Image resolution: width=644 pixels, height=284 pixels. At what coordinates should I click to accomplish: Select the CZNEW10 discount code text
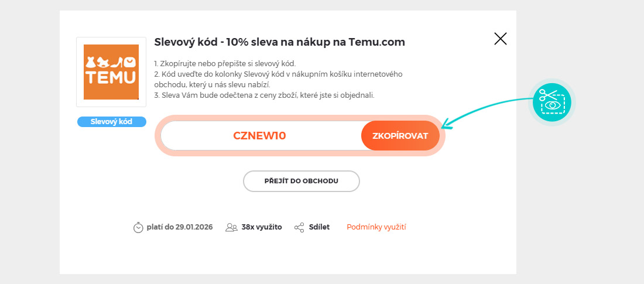[259, 136]
